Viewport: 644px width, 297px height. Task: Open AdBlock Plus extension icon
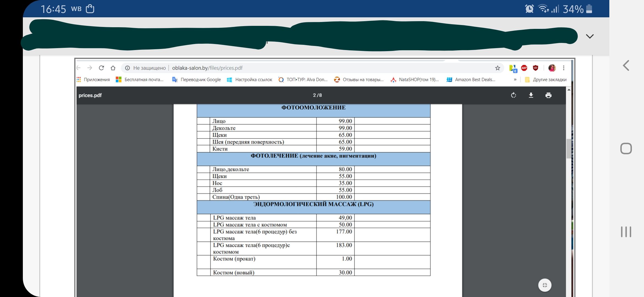(524, 68)
